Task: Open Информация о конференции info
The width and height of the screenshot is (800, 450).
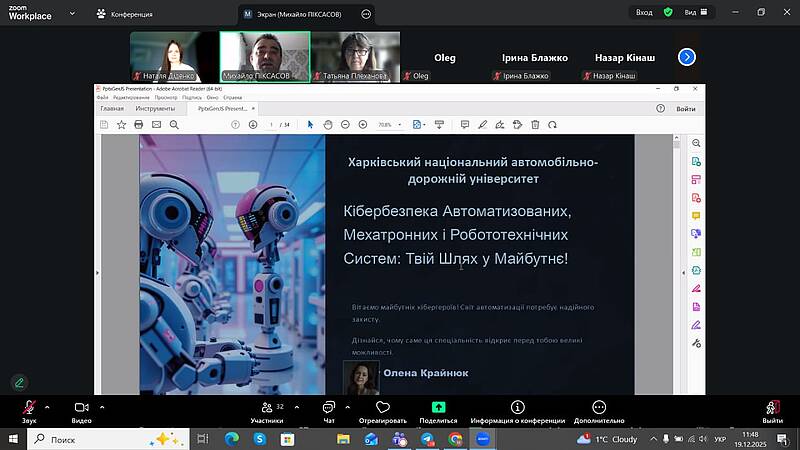Action: tap(517, 409)
